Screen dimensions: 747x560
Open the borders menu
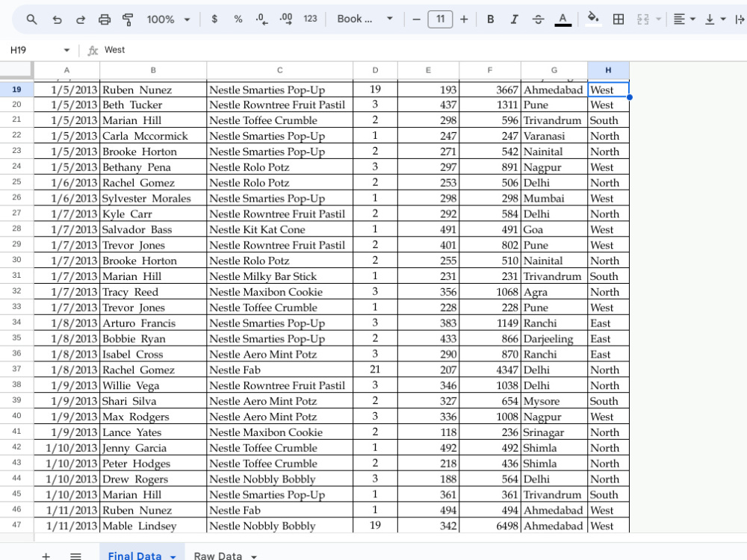pos(619,19)
